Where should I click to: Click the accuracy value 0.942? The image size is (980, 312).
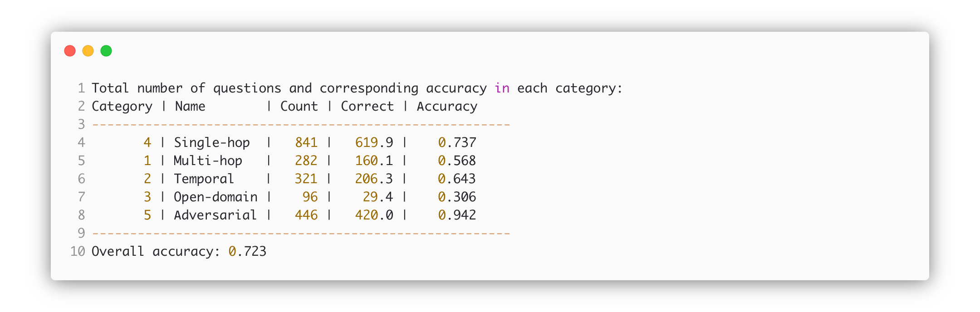457,215
